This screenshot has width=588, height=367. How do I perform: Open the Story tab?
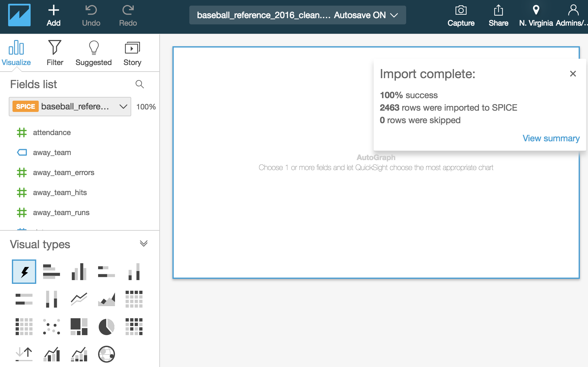coord(132,53)
